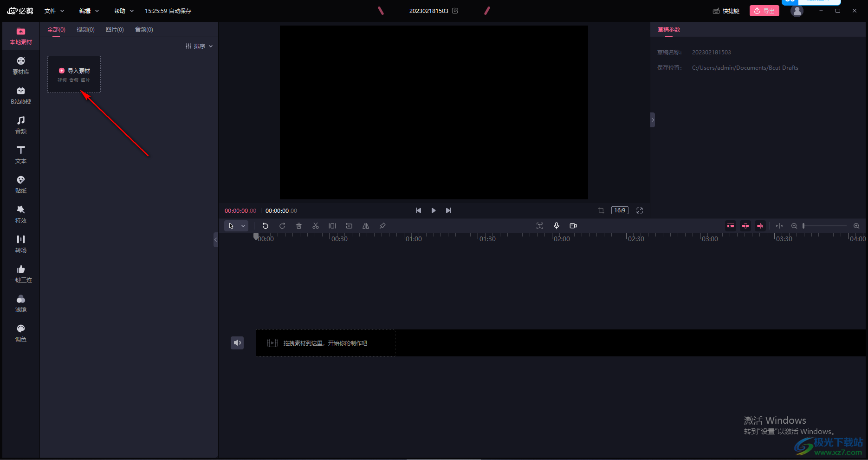Click the zoom out magnifier icon
The image size is (868, 460).
[x=794, y=226]
